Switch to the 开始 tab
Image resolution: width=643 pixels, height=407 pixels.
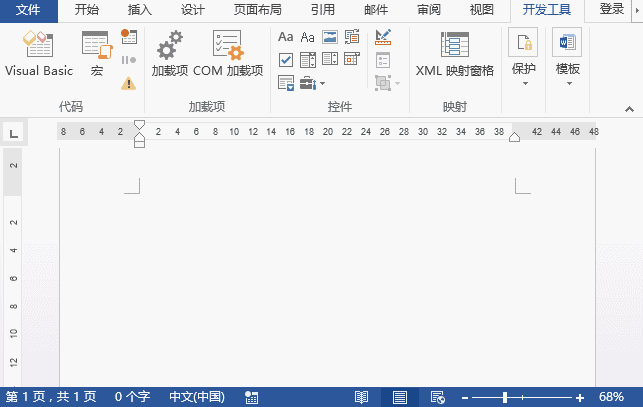click(x=87, y=10)
